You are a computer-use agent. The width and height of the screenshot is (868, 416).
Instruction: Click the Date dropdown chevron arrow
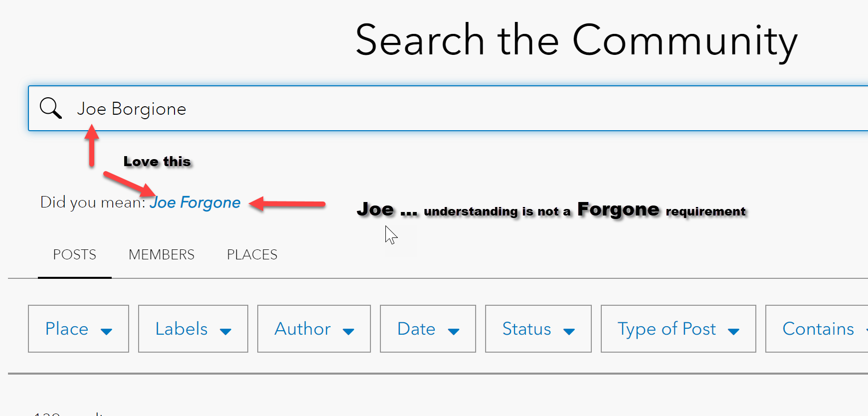coord(454,331)
